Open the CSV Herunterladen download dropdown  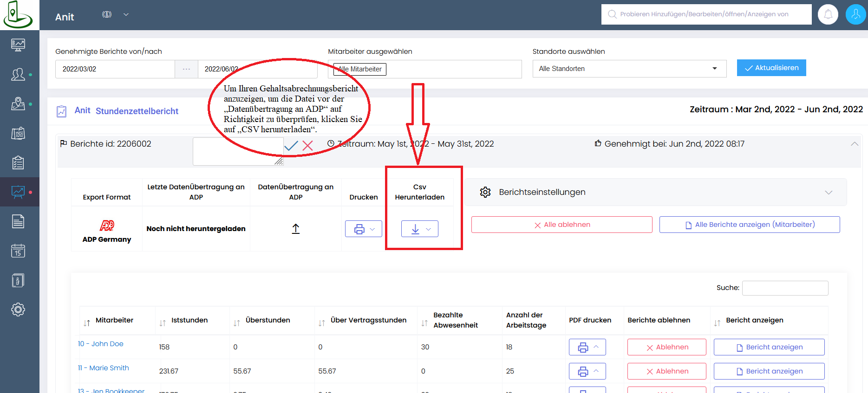point(419,229)
